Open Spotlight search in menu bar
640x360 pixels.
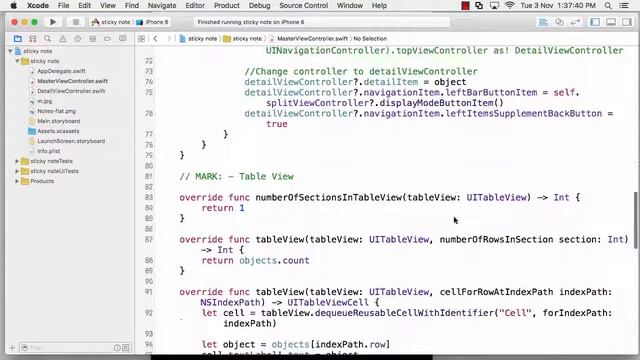click(x=608, y=6)
